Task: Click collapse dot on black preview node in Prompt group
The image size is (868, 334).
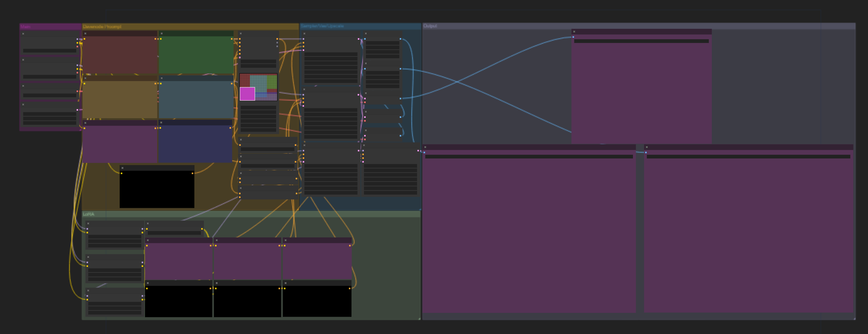Action: pyautogui.click(x=123, y=168)
